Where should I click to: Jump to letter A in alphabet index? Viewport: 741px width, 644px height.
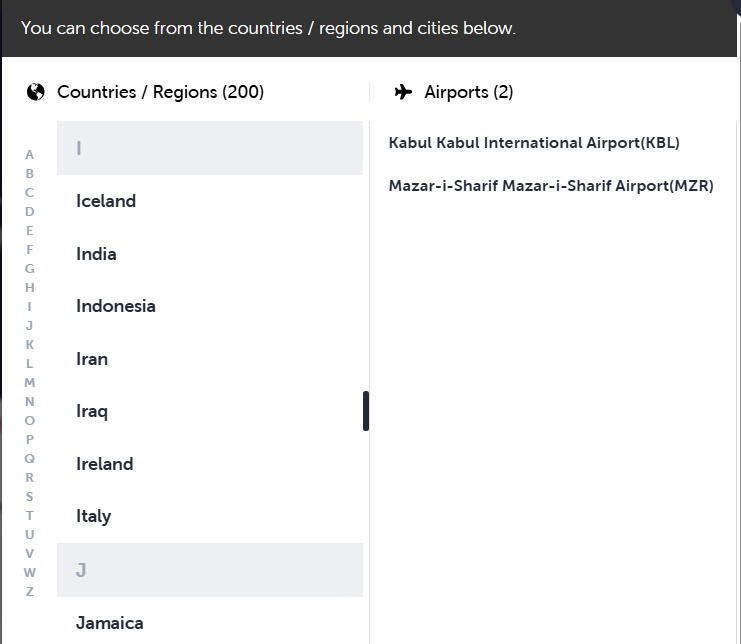29,155
